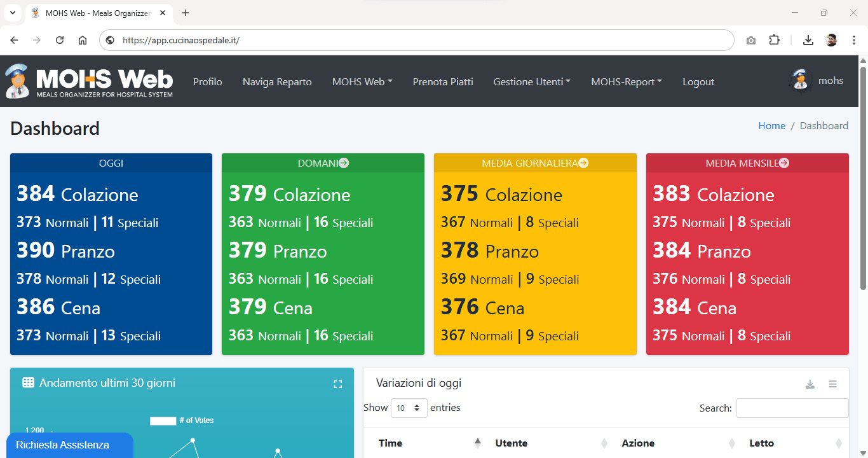This screenshot has width=868, height=458.
Task: Follow the Home breadcrumb link
Action: [x=771, y=126]
